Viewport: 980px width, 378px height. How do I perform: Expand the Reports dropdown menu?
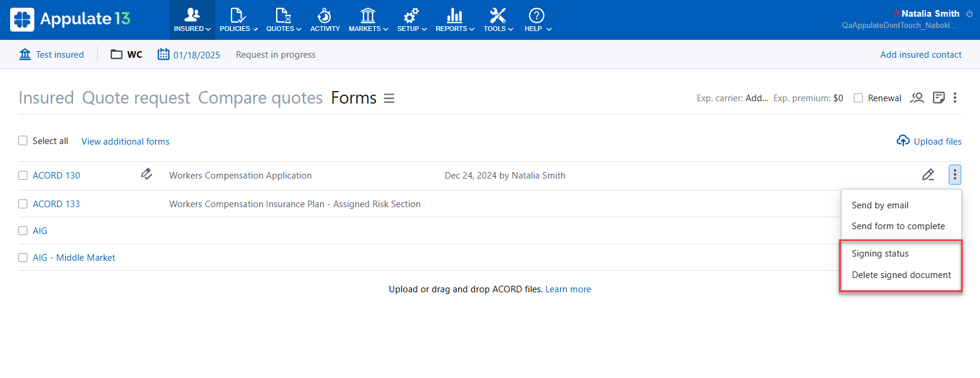click(455, 19)
